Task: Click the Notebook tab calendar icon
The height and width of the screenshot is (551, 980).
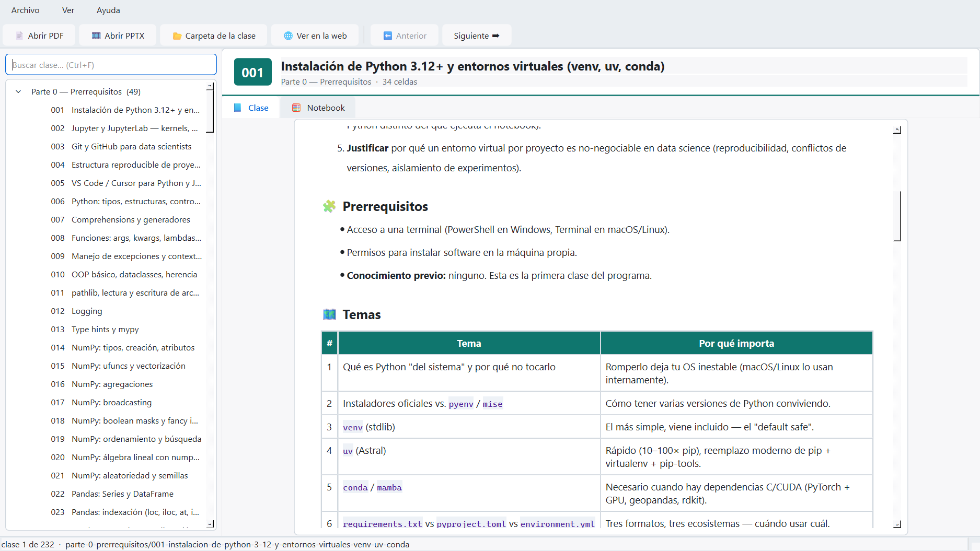Action: [296, 108]
